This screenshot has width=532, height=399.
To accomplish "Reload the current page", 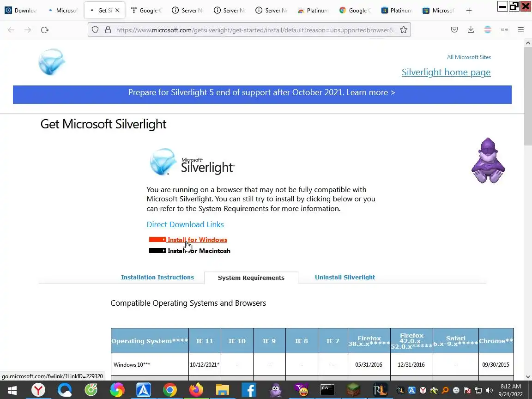I will pyautogui.click(x=44, y=30).
